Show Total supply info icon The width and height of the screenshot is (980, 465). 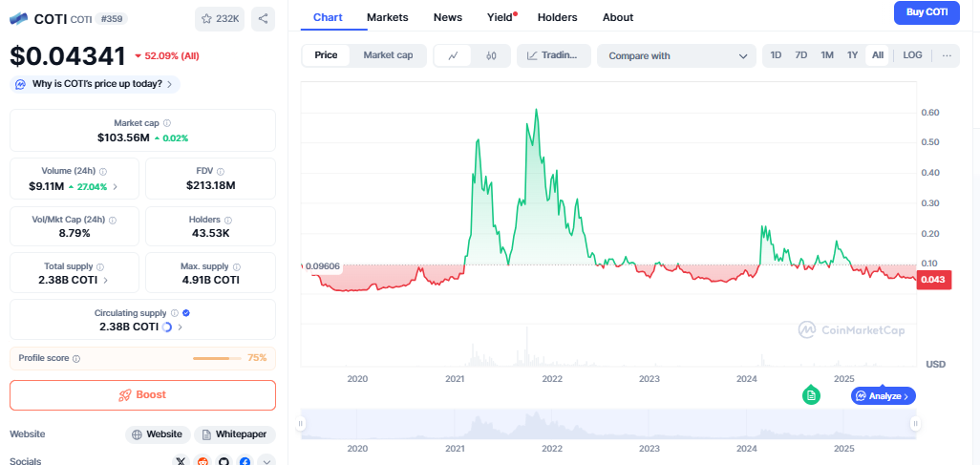point(100,267)
